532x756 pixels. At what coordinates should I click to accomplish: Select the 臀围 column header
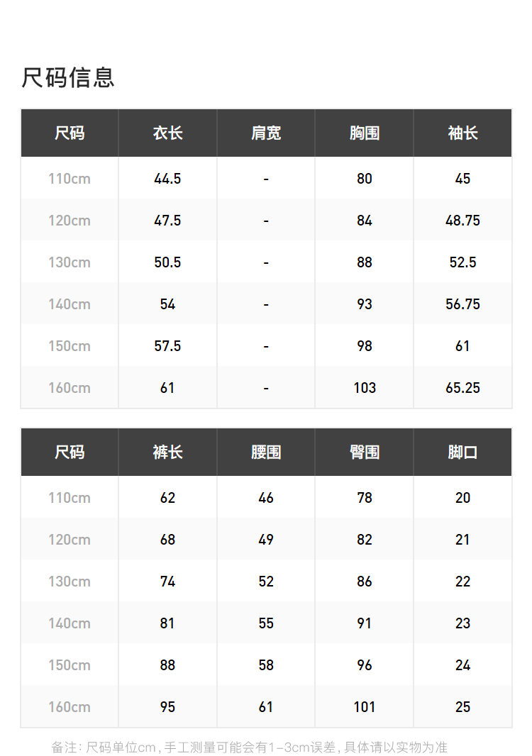[x=365, y=452]
